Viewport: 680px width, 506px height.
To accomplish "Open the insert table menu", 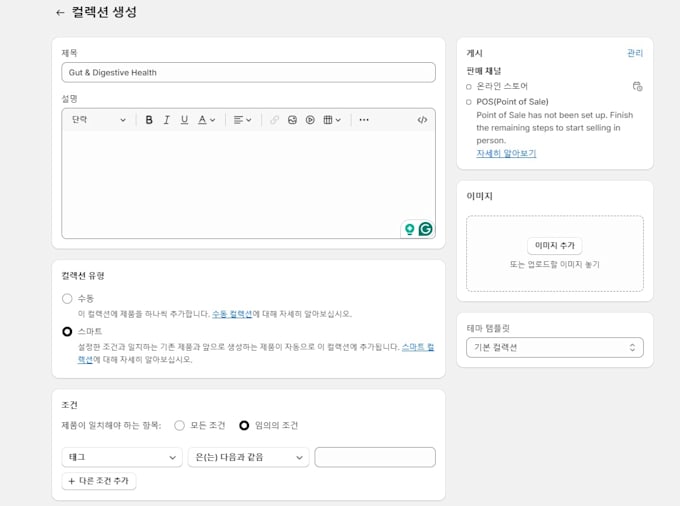I will coord(332,120).
